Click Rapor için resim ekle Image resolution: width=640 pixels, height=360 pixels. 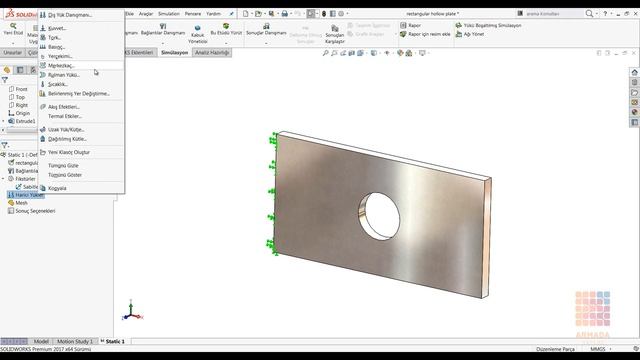pyautogui.click(x=425, y=34)
